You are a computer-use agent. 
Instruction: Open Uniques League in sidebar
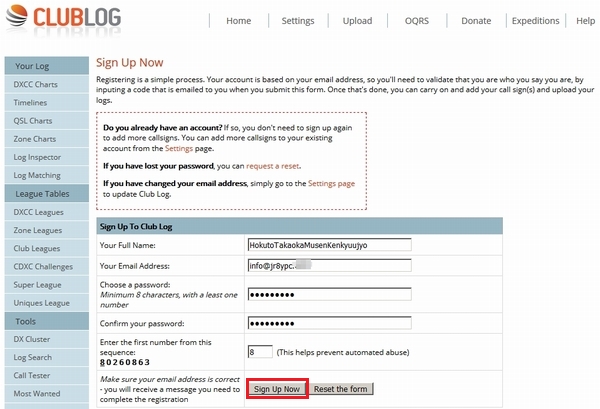click(x=47, y=303)
